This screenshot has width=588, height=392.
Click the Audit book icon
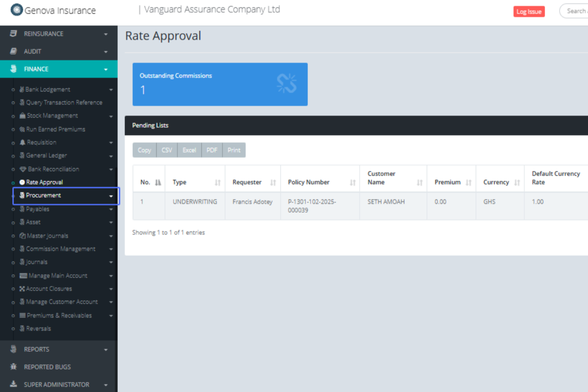pyautogui.click(x=14, y=51)
